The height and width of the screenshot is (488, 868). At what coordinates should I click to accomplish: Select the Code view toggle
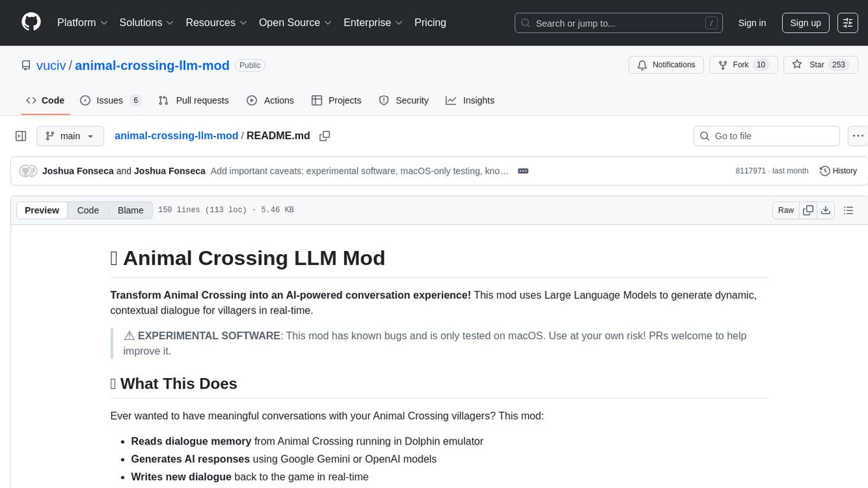coord(88,210)
